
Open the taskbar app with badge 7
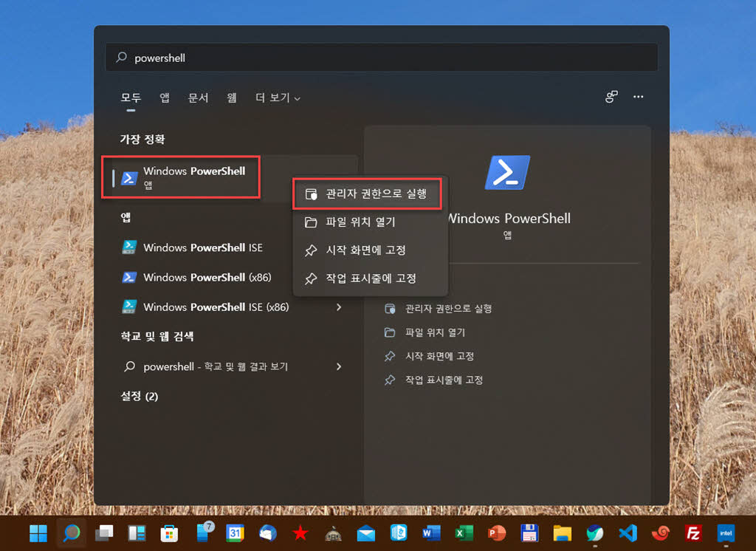tap(204, 533)
